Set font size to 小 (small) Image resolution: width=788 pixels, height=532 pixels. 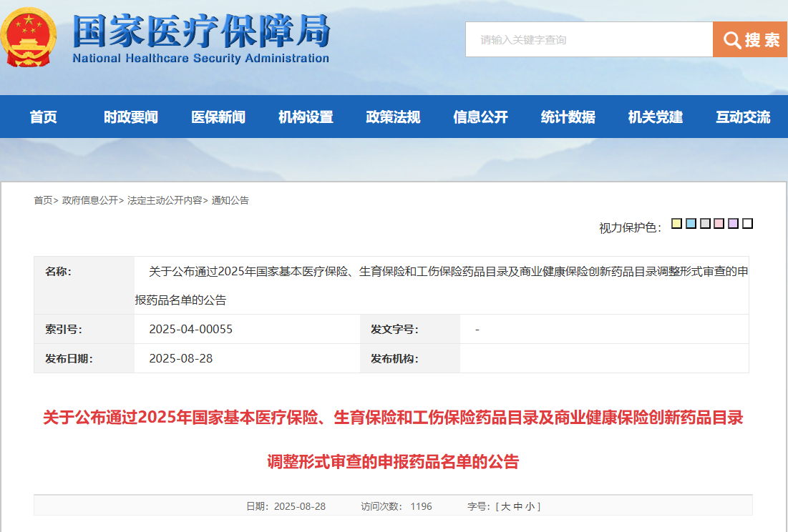click(530, 506)
